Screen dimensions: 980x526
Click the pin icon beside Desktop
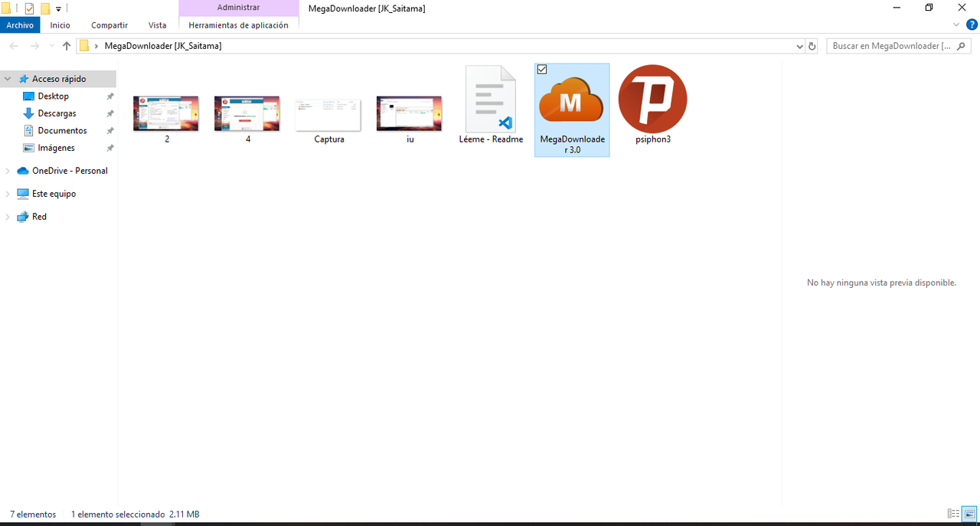click(x=110, y=96)
